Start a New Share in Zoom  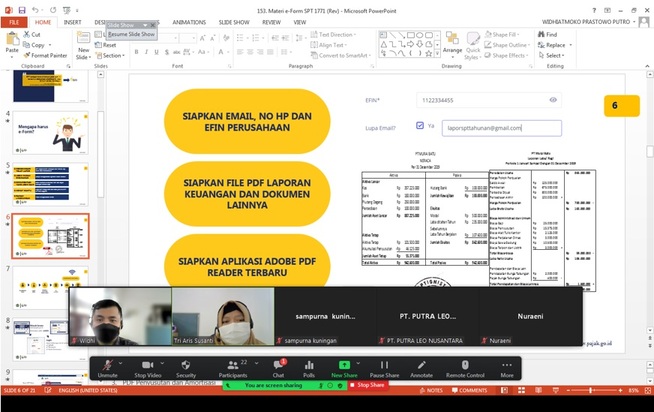click(344, 367)
